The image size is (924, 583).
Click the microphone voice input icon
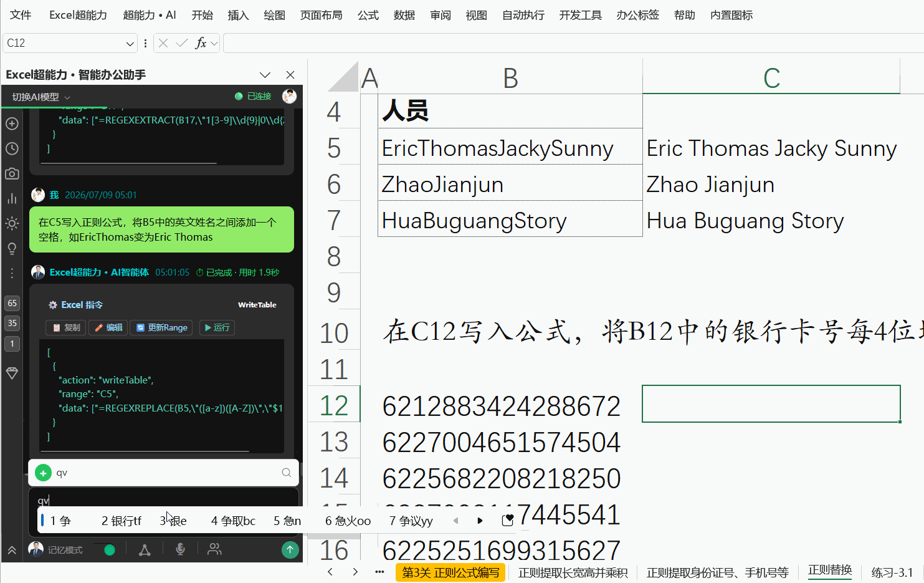[180, 549]
